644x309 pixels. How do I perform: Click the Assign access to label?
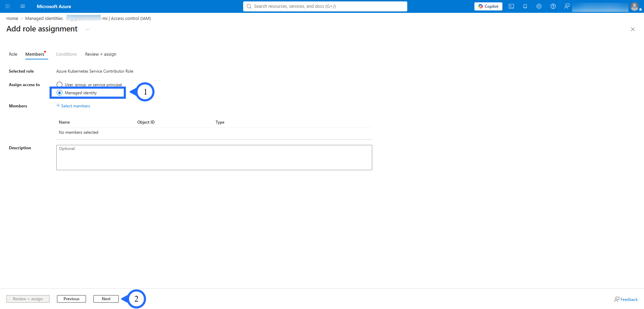pyautogui.click(x=24, y=85)
